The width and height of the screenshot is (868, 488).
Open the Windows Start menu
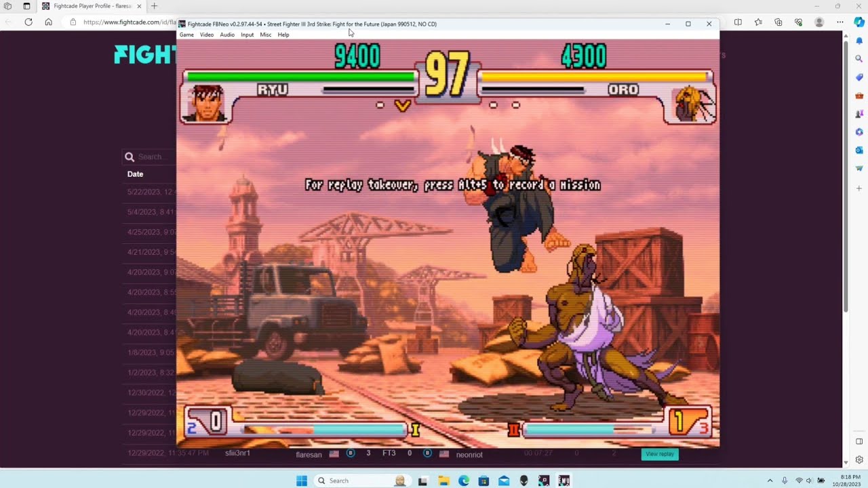click(x=302, y=481)
